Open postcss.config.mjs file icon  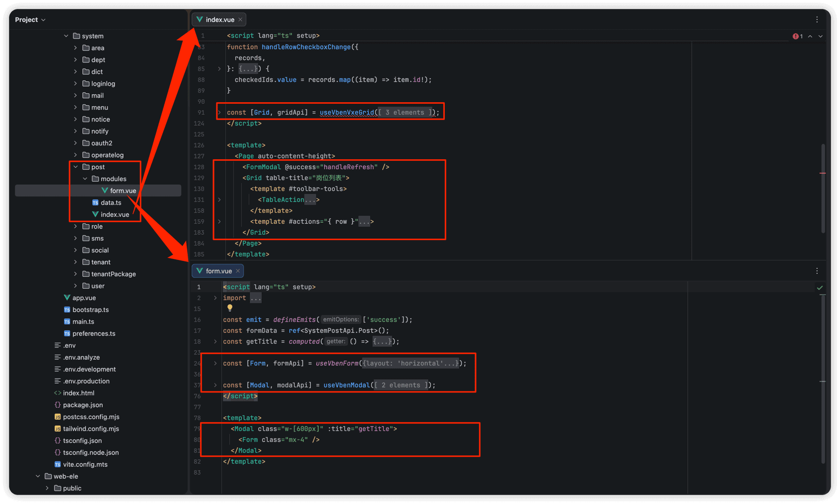click(58, 417)
